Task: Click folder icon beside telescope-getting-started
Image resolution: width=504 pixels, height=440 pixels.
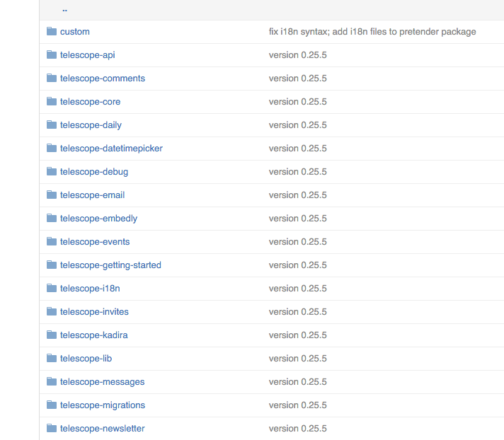Action: pyautogui.click(x=52, y=265)
